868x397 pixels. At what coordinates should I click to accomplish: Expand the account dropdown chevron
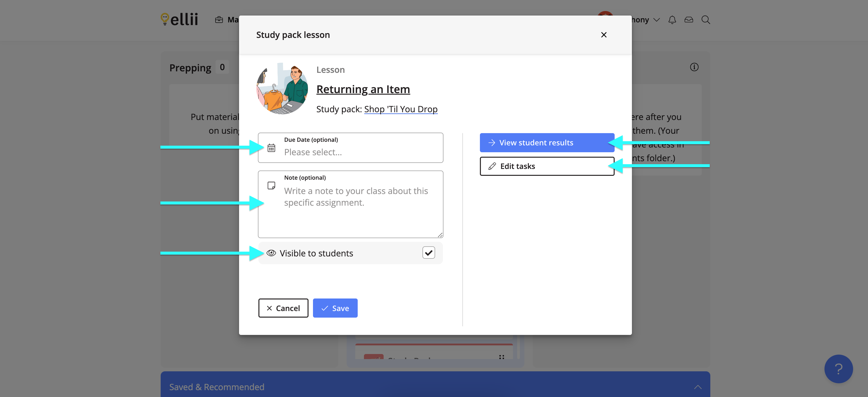(x=656, y=20)
